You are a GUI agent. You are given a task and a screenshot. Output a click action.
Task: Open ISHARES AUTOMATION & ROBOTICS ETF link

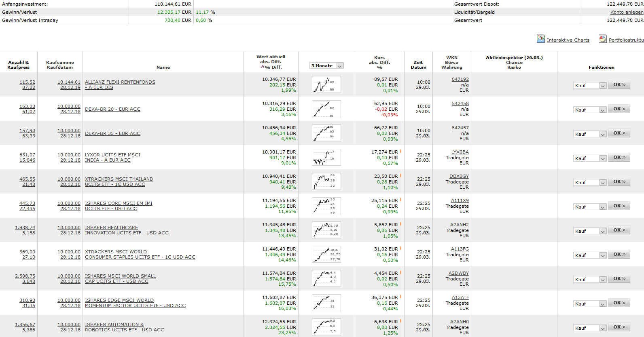point(125,327)
